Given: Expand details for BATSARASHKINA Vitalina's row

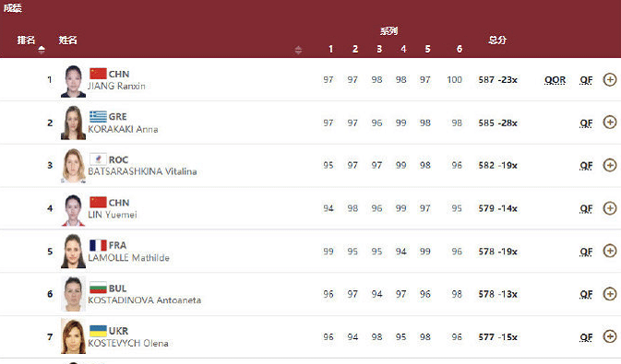Looking at the screenshot, I should pyautogui.click(x=610, y=165).
